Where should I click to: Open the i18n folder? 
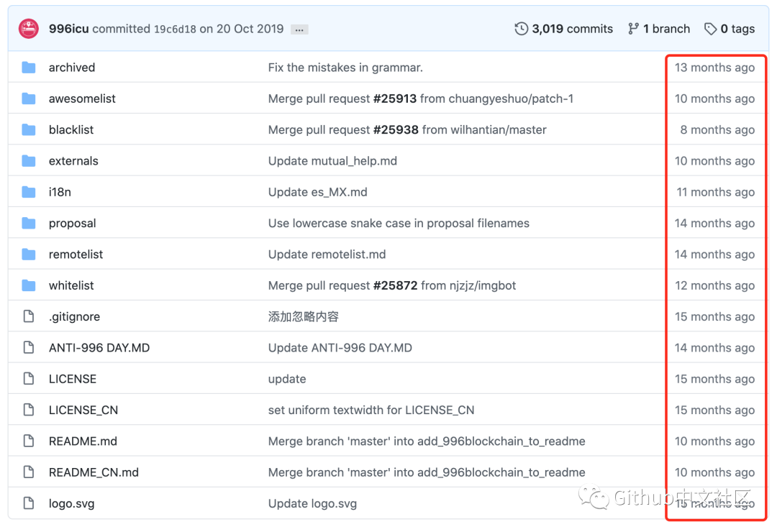(x=60, y=192)
